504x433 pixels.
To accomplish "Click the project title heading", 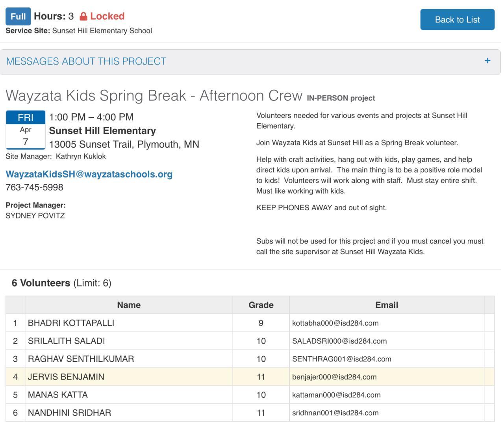I will [154, 96].
